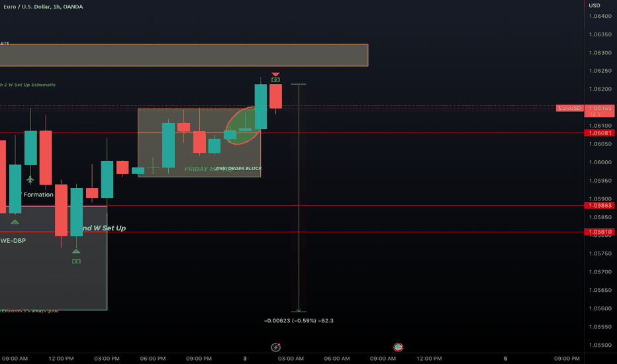Select the green cross marker inside the Friday box
617x364 pixels.
[x=153, y=168]
